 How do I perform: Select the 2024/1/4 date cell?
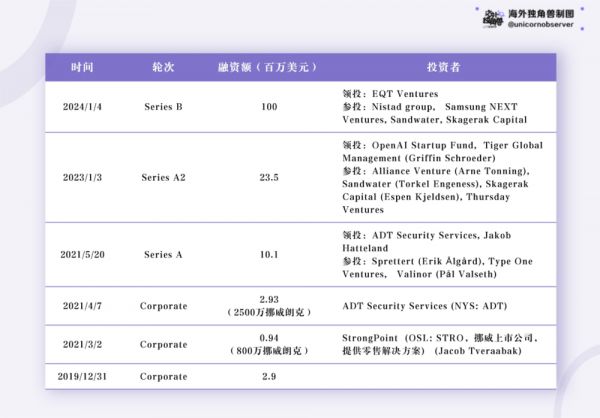coord(83,106)
